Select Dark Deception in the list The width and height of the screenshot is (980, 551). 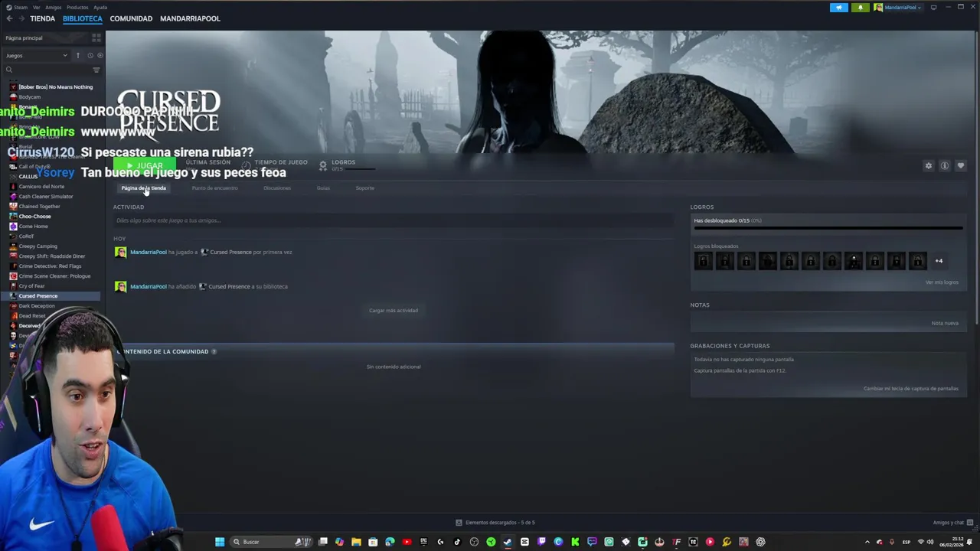click(x=36, y=306)
